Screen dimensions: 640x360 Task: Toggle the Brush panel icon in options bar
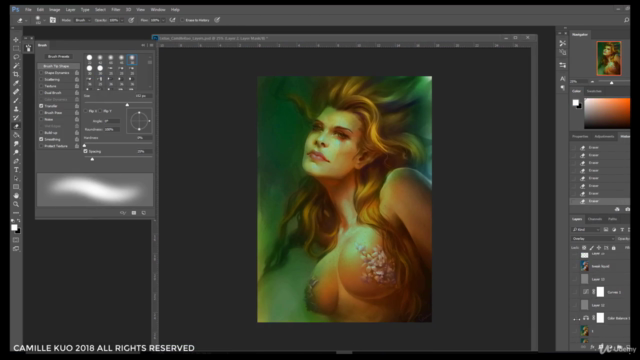[53, 20]
